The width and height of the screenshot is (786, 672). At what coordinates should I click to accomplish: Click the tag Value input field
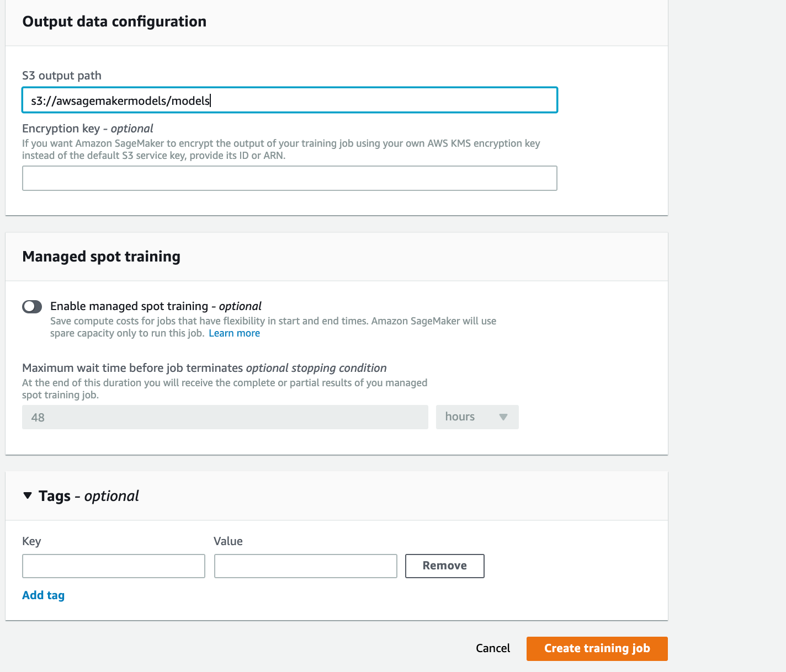(305, 566)
